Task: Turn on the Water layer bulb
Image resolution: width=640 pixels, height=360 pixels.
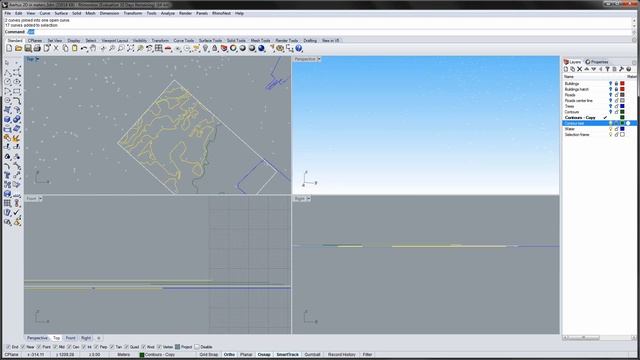Action: pos(611,129)
